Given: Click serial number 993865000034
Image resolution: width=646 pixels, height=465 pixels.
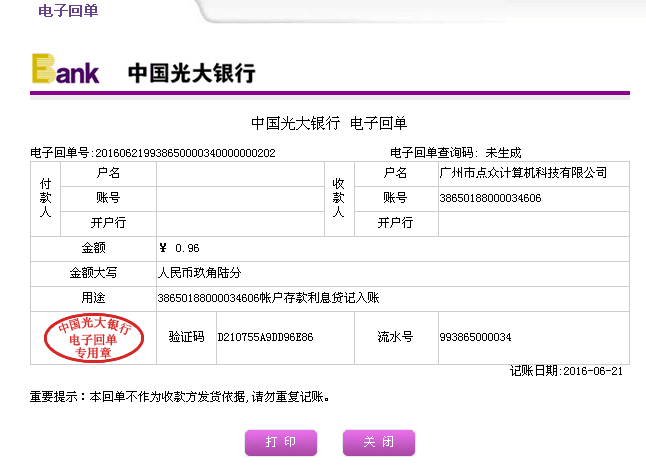Looking at the screenshot, I should click(x=475, y=337).
